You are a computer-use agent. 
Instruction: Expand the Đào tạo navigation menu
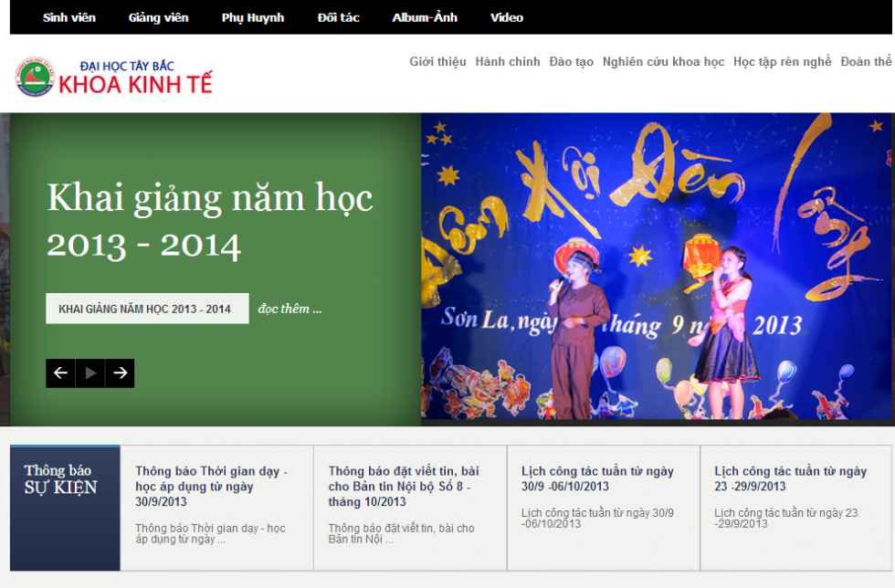tap(572, 62)
